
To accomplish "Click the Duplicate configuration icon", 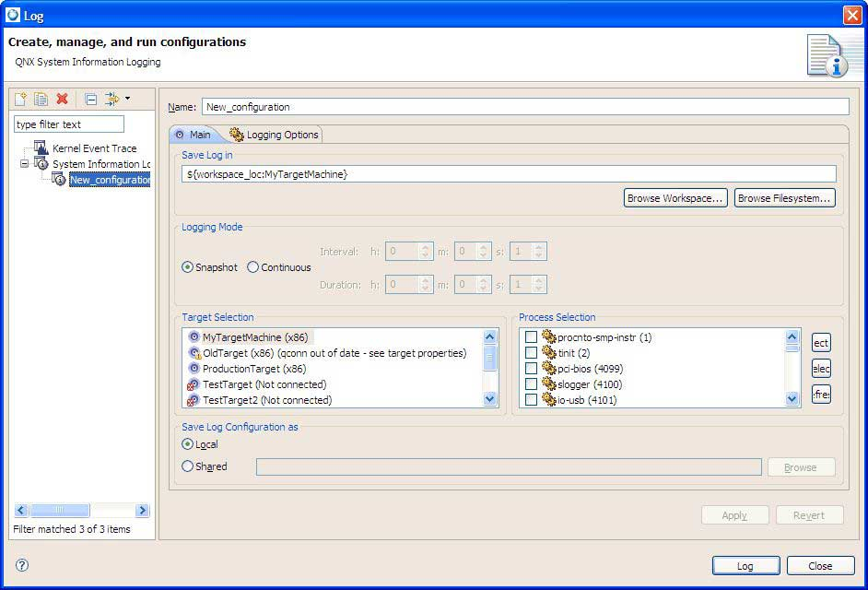I will point(41,99).
